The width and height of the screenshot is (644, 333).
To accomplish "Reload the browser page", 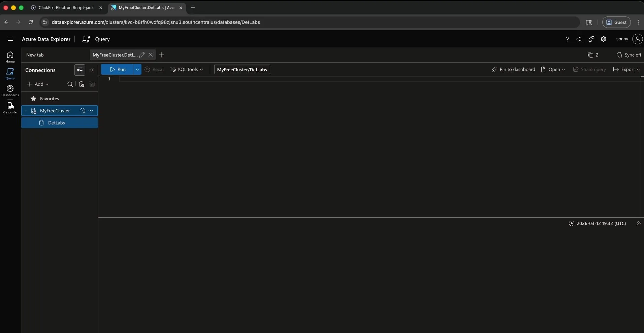I will 31,22.
